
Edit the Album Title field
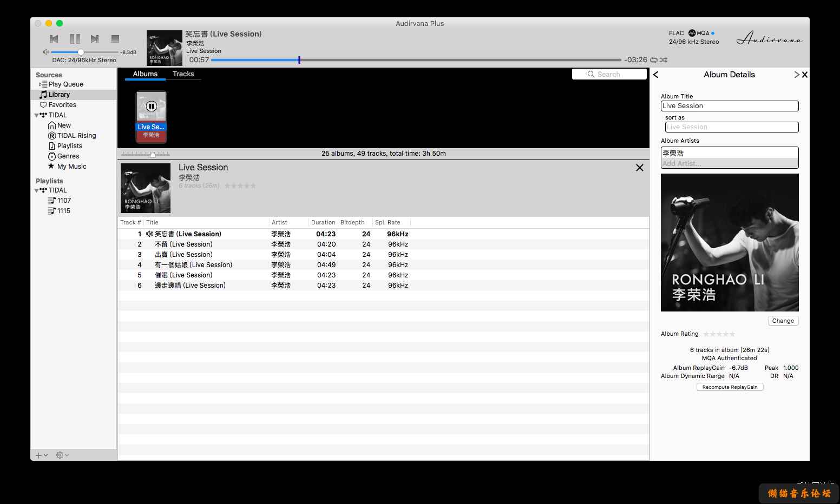[x=730, y=106]
